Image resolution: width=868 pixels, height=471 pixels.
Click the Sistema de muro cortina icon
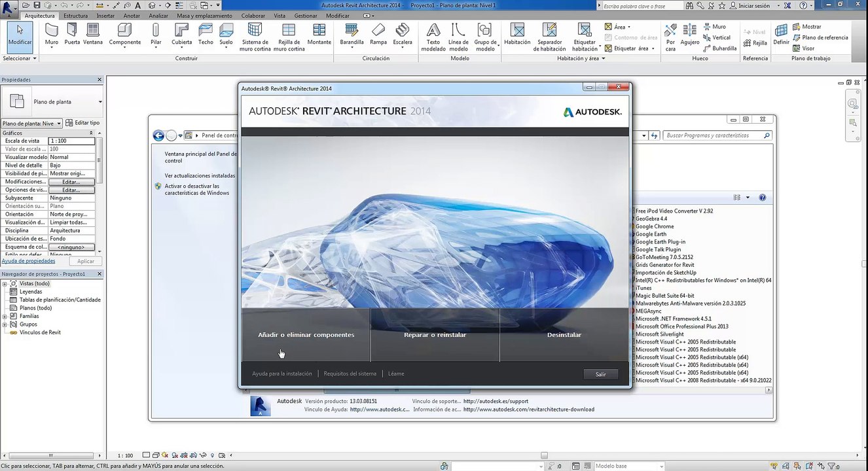point(255,30)
